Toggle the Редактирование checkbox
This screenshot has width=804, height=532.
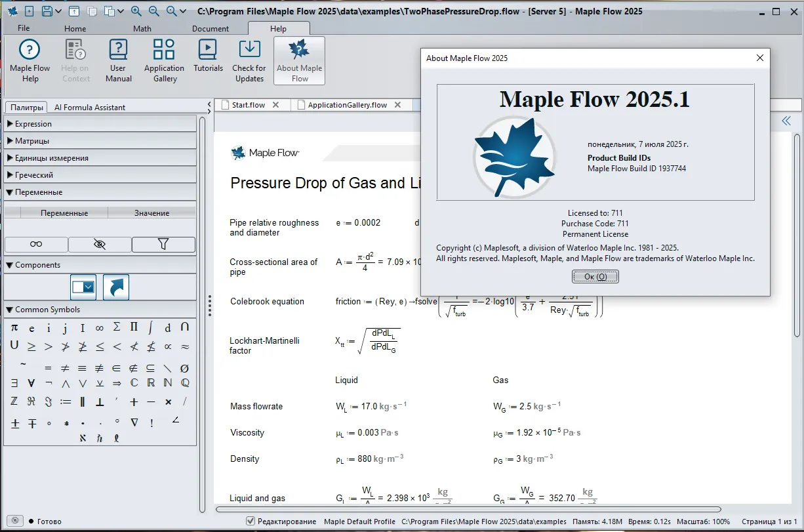(250, 521)
